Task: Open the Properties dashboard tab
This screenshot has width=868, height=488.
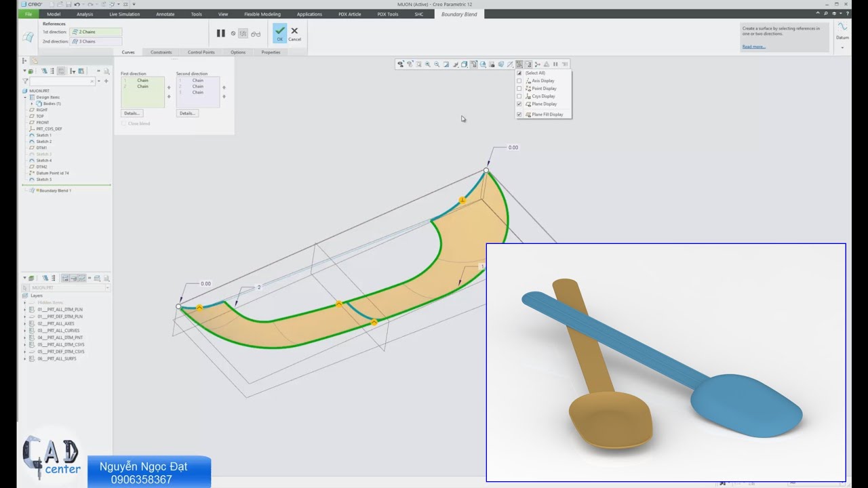Action: coord(271,52)
